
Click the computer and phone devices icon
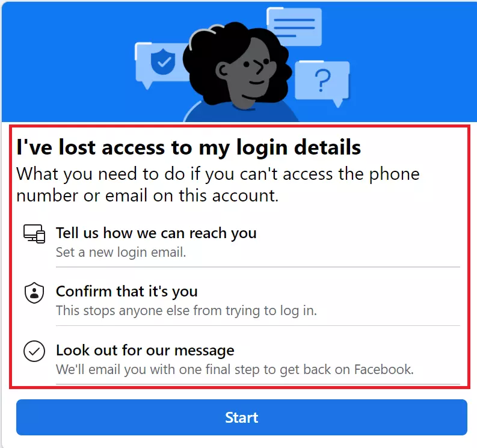[x=34, y=233]
